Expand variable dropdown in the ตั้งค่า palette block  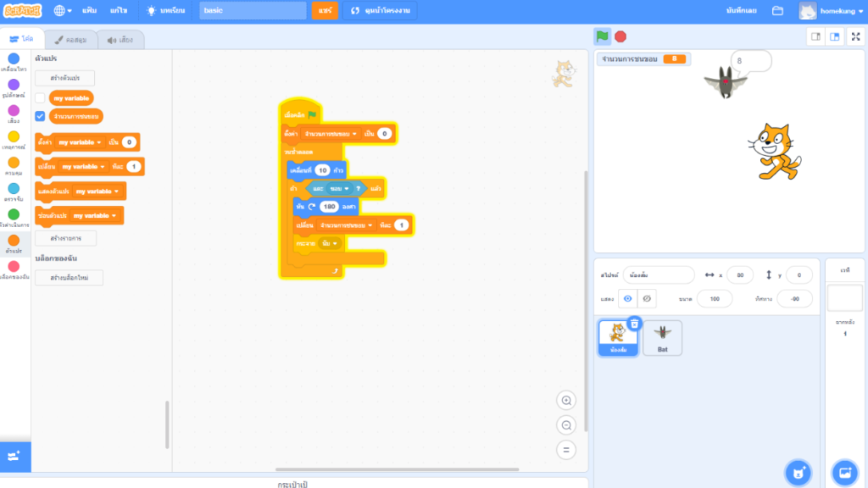coord(99,142)
